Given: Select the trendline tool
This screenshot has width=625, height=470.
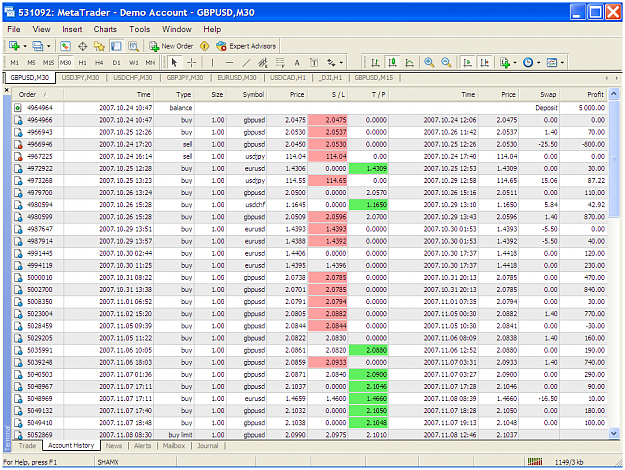Looking at the screenshot, I should pyautogui.click(x=246, y=63).
